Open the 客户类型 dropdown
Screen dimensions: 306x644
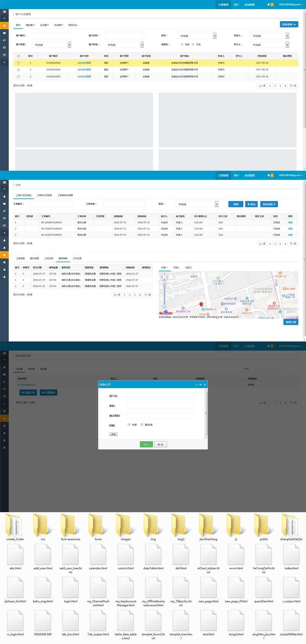pyautogui.click(x=69, y=45)
